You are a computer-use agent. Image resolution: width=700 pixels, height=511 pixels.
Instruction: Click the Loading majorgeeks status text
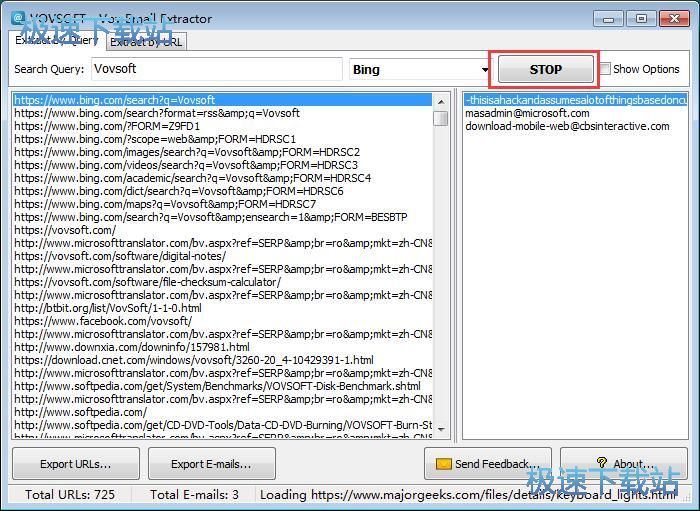click(468, 494)
